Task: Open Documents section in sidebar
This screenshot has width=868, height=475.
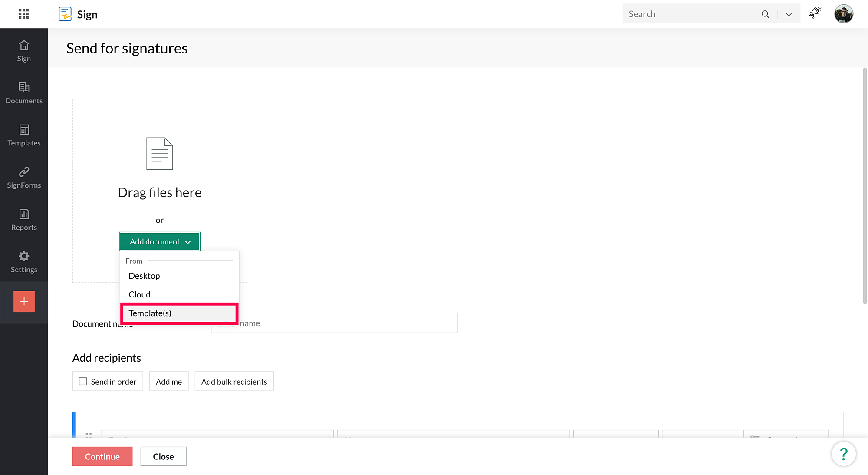Action: point(24,93)
